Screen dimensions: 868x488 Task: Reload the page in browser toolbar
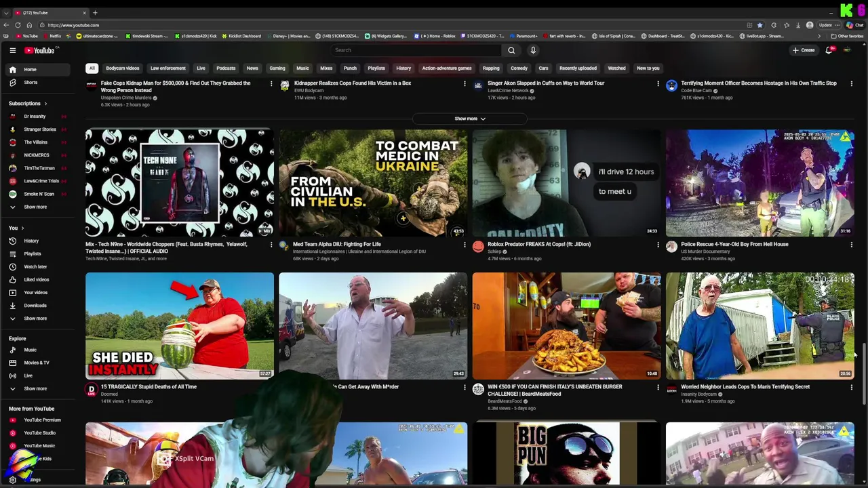pyautogui.click(x=18, y=25)
